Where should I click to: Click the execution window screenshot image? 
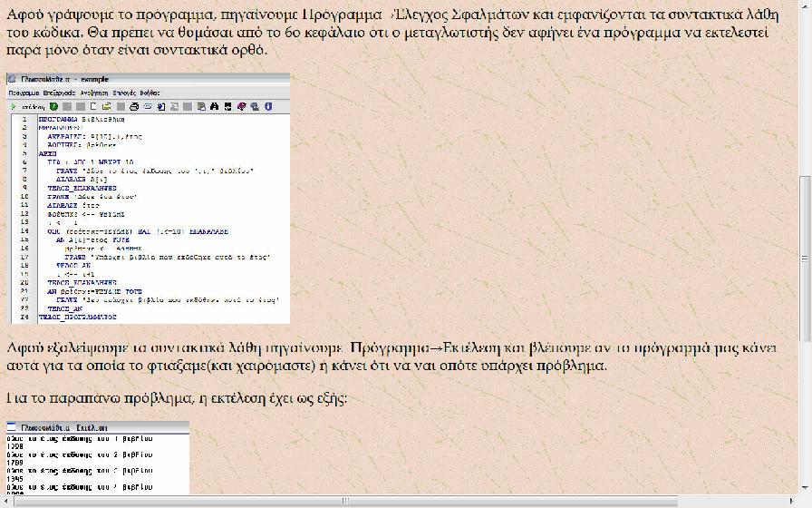[98, 458]
